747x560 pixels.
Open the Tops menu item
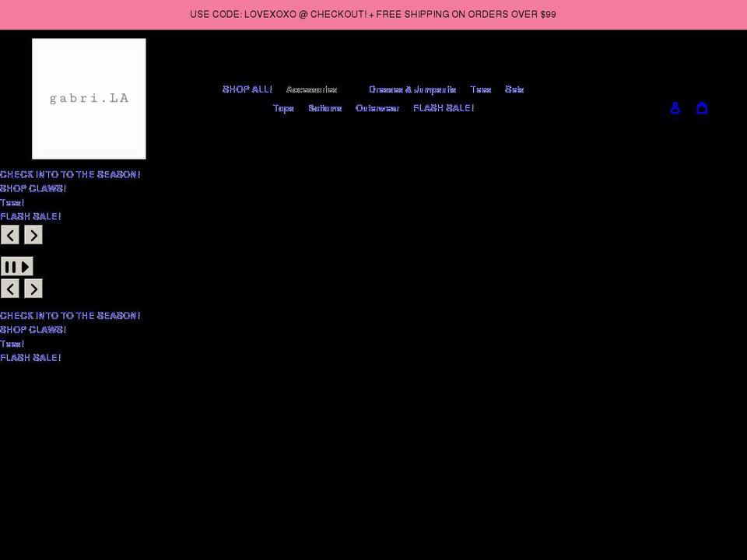[x=283, y=108]
